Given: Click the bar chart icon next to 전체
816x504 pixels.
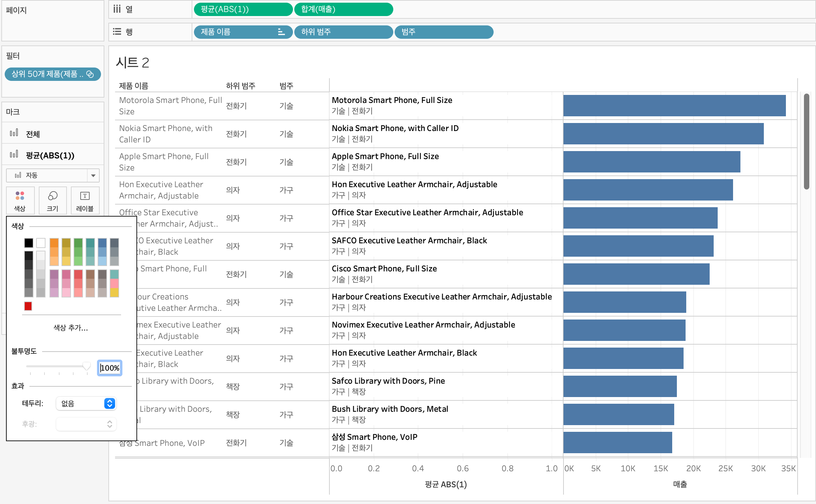Looking at the screenshot, I should click(14, 133).
